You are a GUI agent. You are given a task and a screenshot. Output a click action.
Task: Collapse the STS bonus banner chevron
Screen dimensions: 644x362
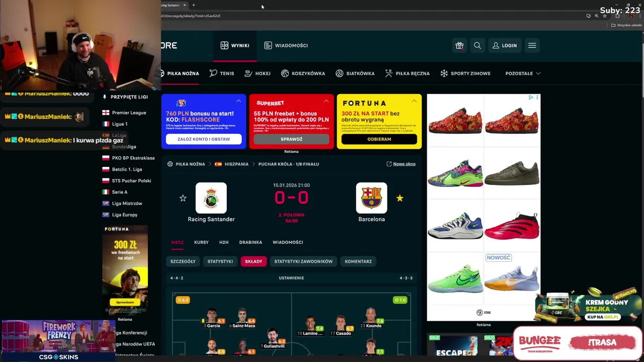pyautogui.click(x=238, y=101)
